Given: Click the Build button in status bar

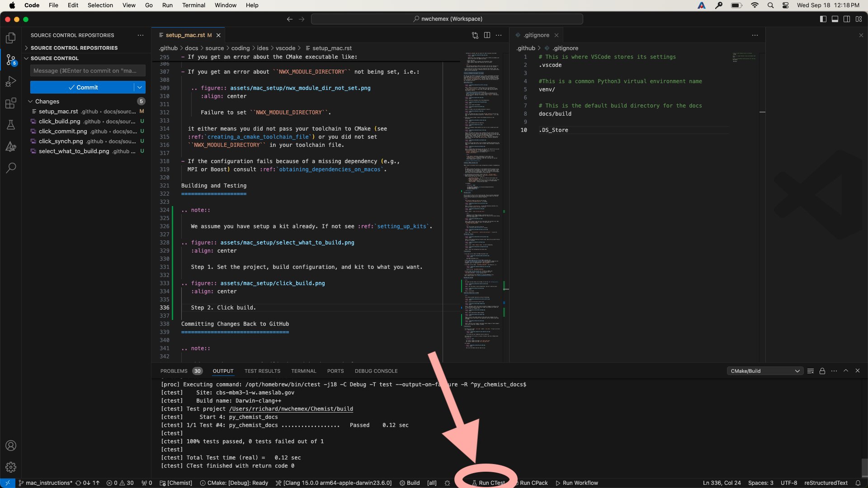Looking at the screenshot, I should (x=410, y=483).
